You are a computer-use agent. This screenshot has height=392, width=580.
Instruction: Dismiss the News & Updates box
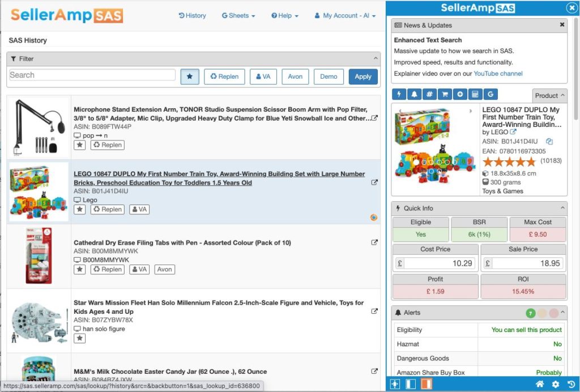click(x=562, y=24)
